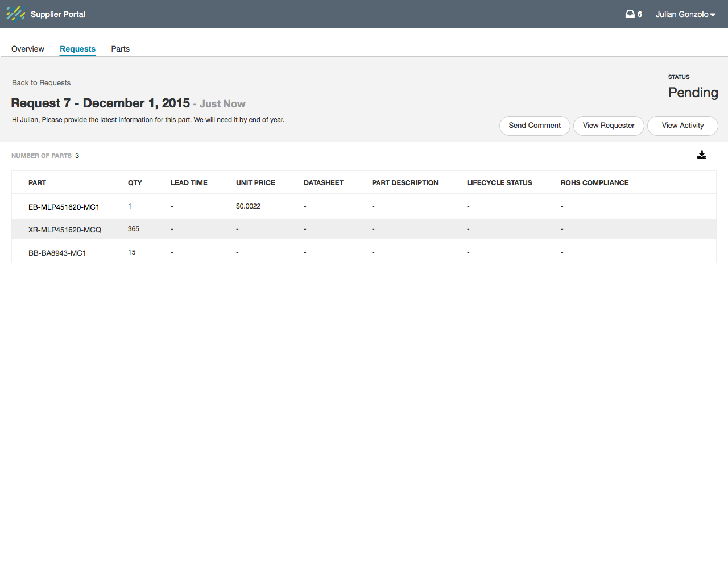728x582 pixels.
Task: Click the Unit Price column header
Action: [255, 183]
